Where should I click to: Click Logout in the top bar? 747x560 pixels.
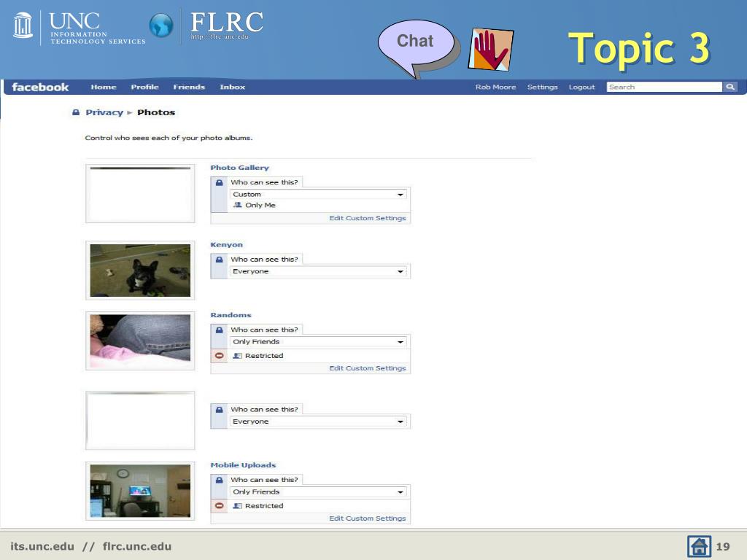(x=581, y=87)
